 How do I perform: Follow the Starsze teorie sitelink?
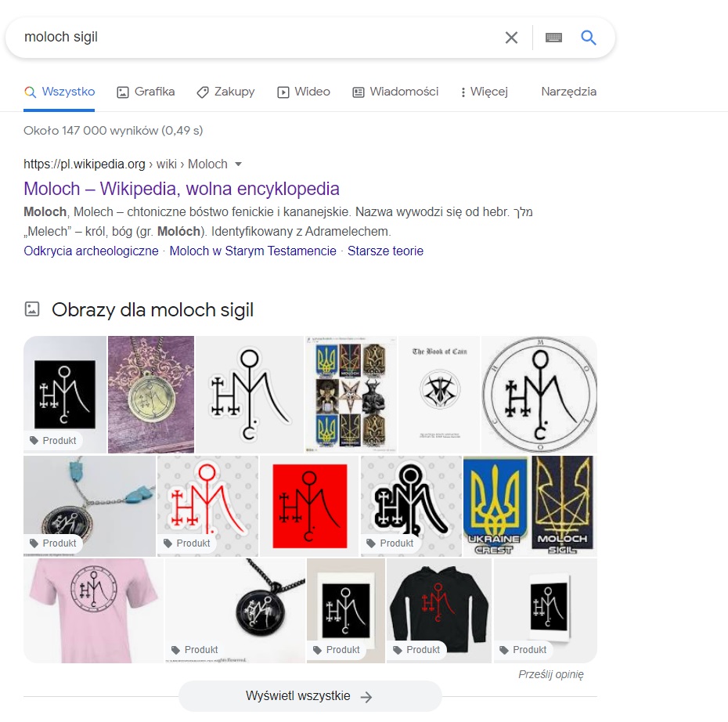pos(385,251)
